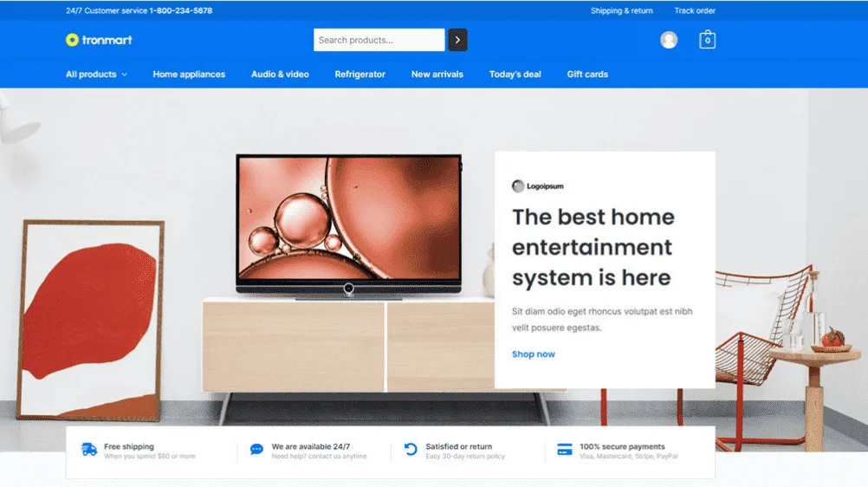
Task: Click the secure payments card icon
Action: tap(565, 450)
